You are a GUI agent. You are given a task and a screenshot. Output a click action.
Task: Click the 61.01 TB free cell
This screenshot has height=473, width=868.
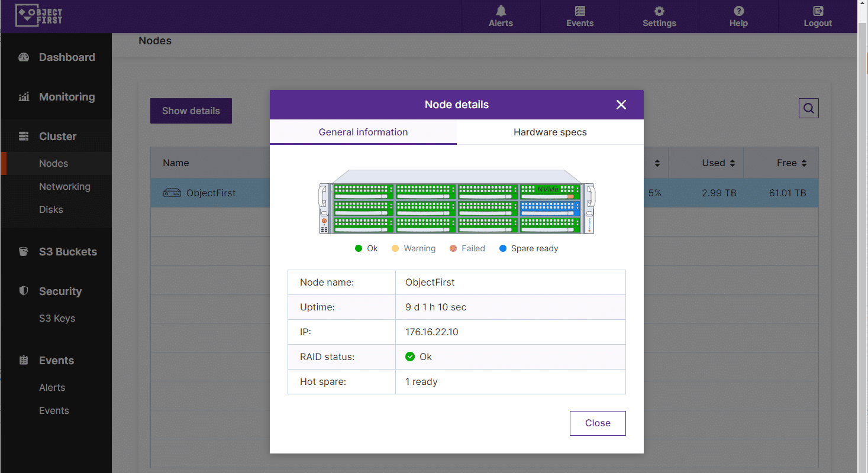click(787, 193)
